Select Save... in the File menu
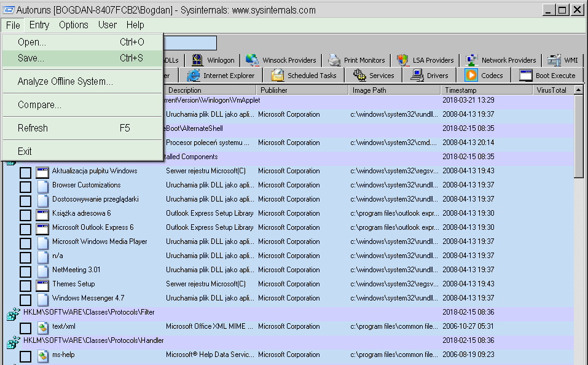Screen dimensions: 588x365 [82, 58]
